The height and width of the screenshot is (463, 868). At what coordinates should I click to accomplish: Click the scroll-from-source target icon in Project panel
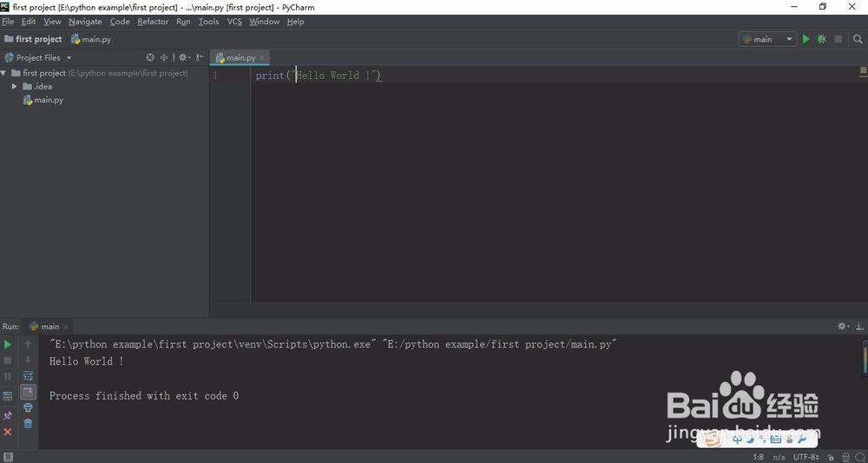click(x=150, y=57)
